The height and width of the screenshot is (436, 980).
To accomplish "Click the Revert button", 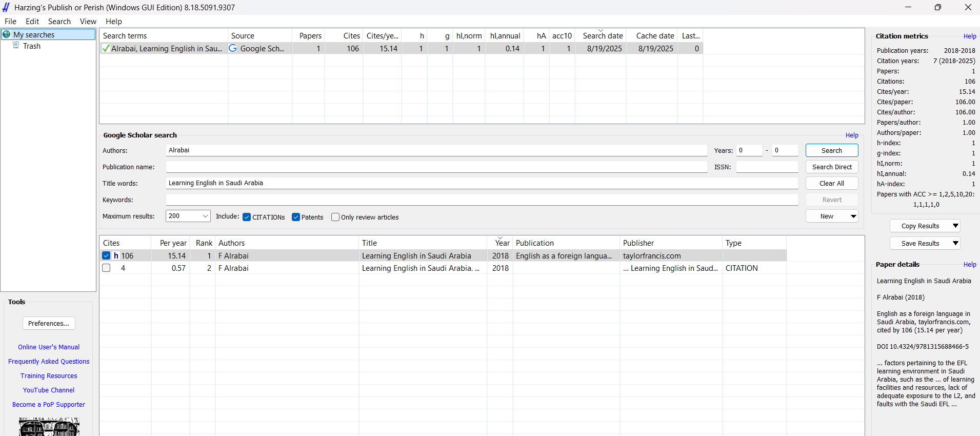I will tap(832, 200).
